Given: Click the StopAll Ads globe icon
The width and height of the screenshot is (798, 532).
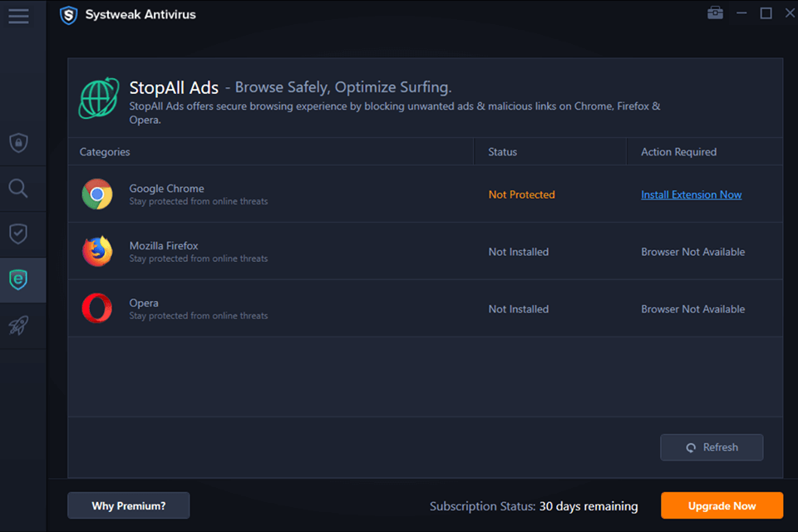Looking at the screenshot, I should 99,98.
